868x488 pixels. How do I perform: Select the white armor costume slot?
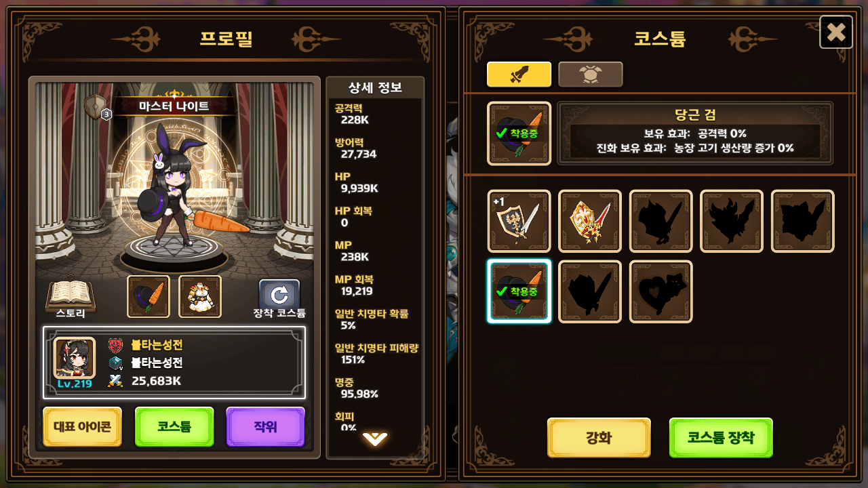coord(200,296)
